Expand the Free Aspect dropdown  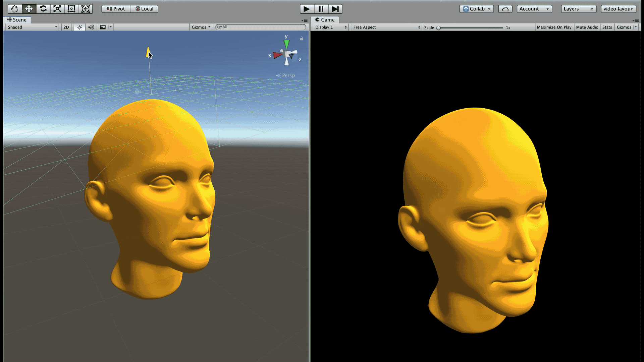pyautogui.click(x=386, y=27)
